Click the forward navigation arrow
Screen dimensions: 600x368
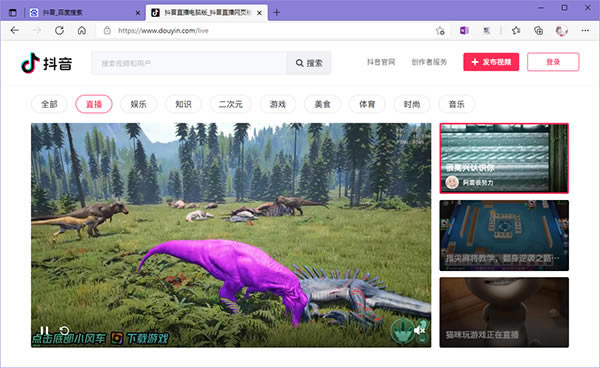tap(37, 31)
